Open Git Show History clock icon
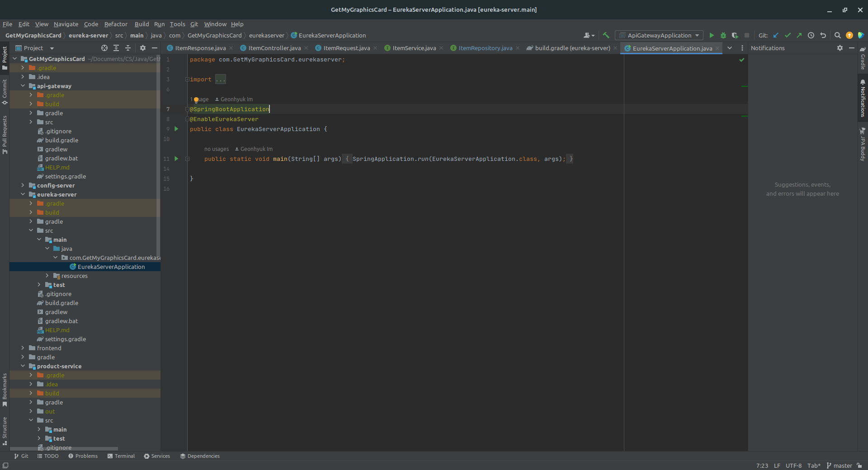 pos(811,35)
